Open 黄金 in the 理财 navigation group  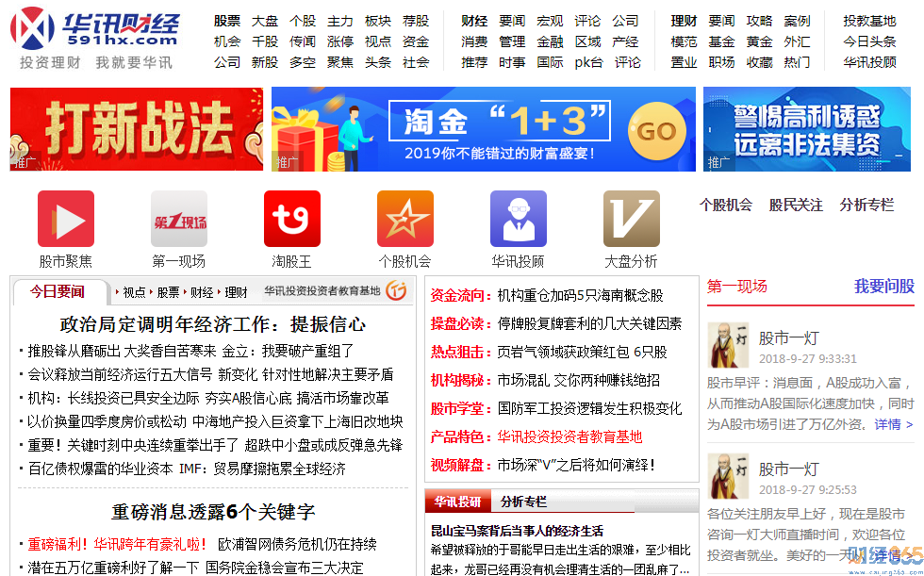pos(759,41)
